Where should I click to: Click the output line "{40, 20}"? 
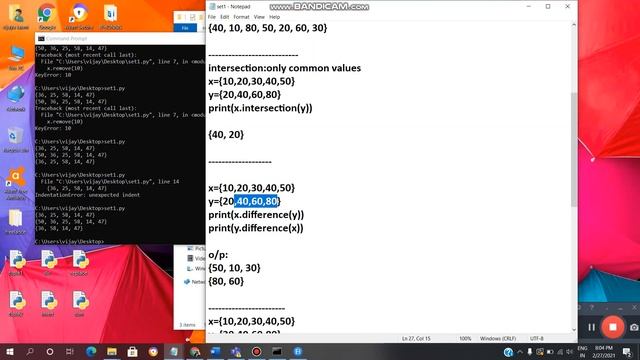tap(226, 135)
